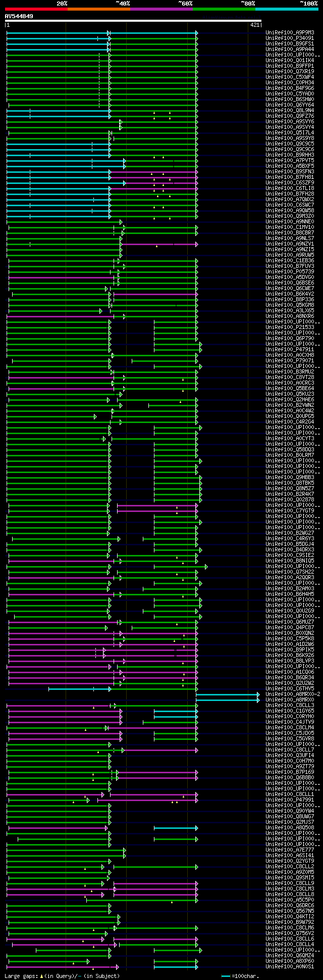Viewport: 323px width, 980px height.
Task: Select the UniRef100_A7QWX2 label
Action: point(290,200)
